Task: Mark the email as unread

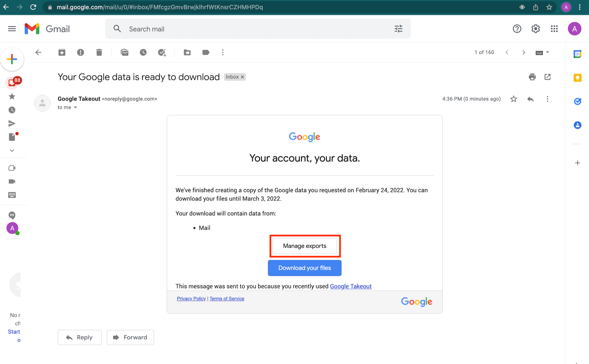Action: 124,52
